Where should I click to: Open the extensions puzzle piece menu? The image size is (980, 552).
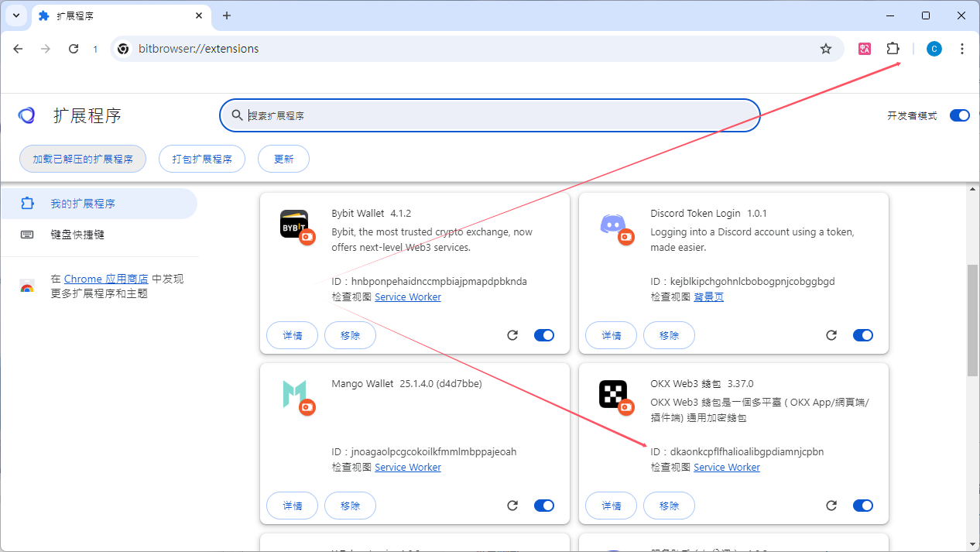tap(893, 49)
